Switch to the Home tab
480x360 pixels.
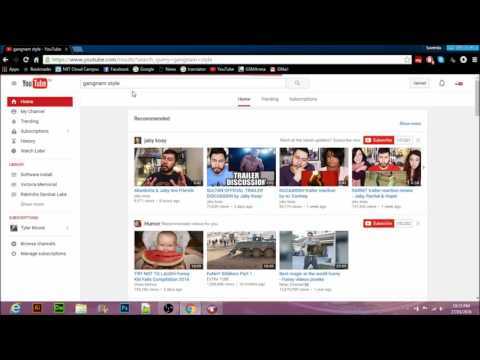point(244,99)
